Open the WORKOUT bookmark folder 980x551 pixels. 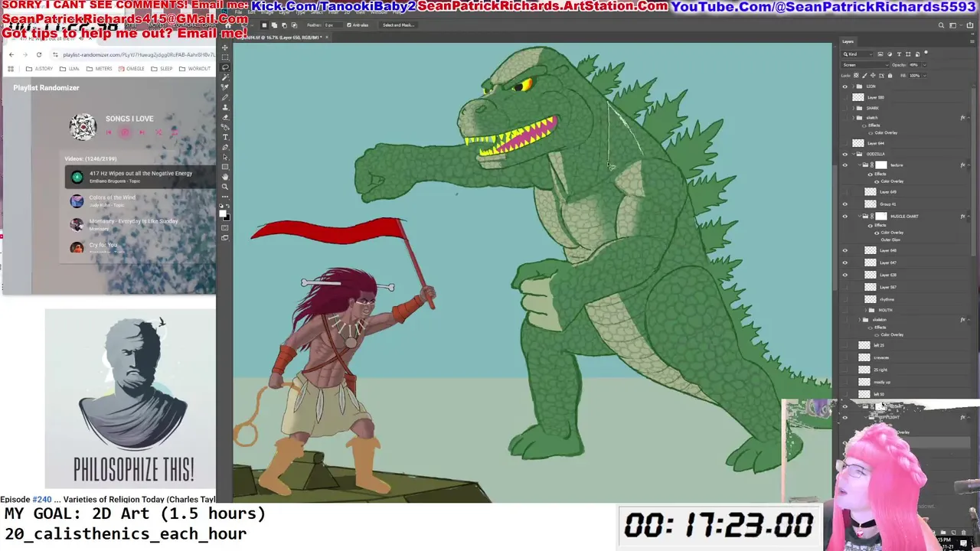coord(194,68)
